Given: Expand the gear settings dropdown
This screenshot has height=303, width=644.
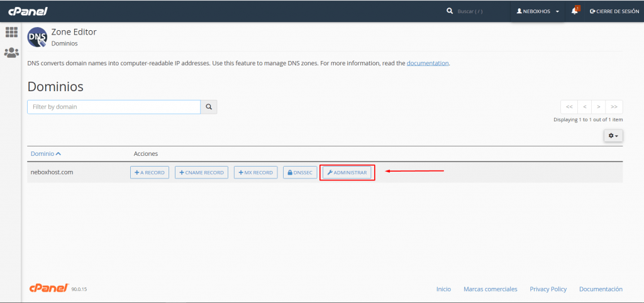Looking at the screenshot, I should 613,136.
